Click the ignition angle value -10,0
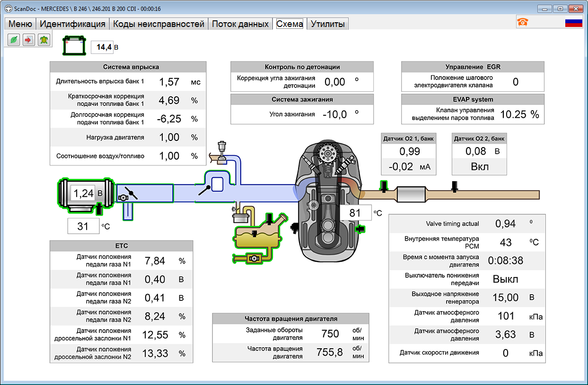 coord(335,114)
